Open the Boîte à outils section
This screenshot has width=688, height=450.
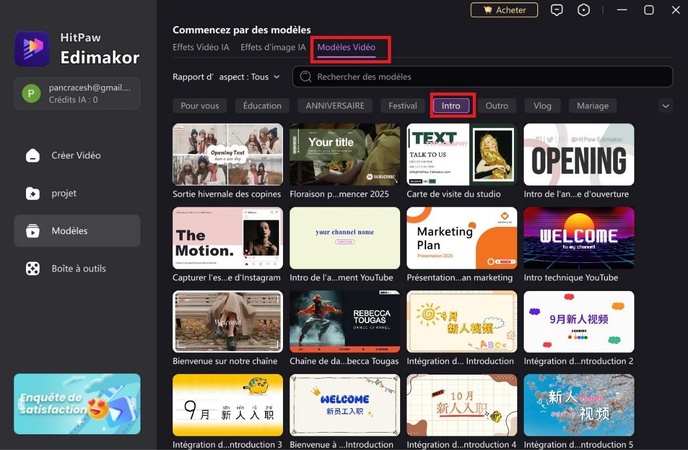[x=77, y=268]
